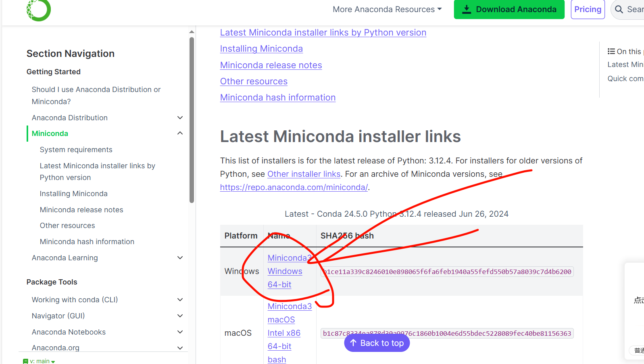Click the Windows SHA256 hash value
This screenshot has width=644, height=364.
[x=447, y=272]
